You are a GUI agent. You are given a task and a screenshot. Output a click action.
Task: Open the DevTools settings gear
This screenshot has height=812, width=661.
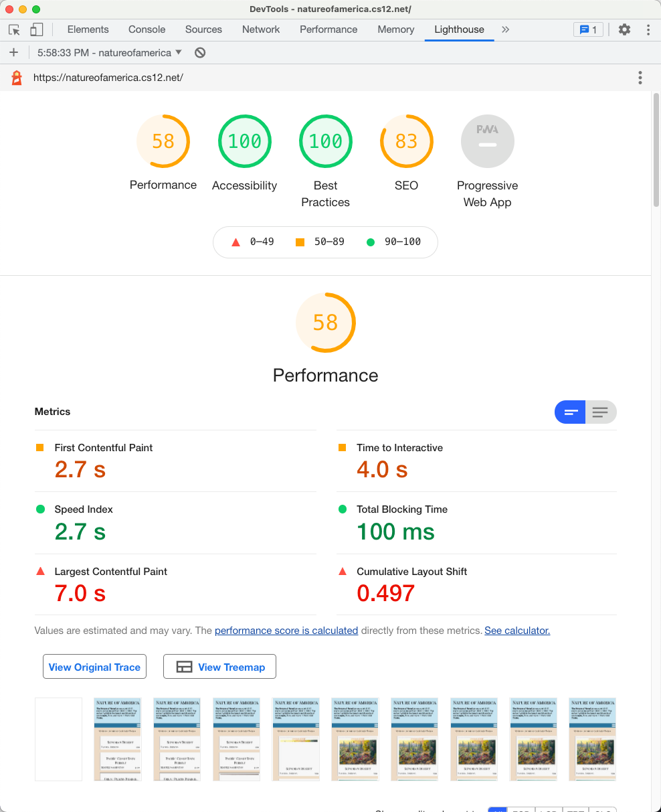tap(624, 29)
